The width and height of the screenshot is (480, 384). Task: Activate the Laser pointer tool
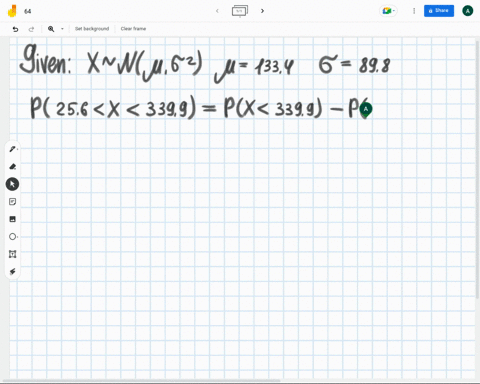coord(13,272)
